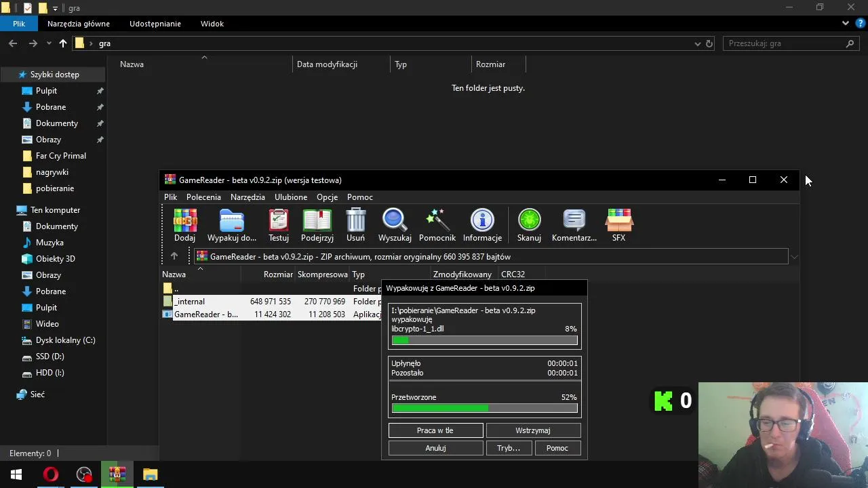Open Szybki dostęp in the sidebar
Viewport: 868px width, 488px height.
(54, 75)
